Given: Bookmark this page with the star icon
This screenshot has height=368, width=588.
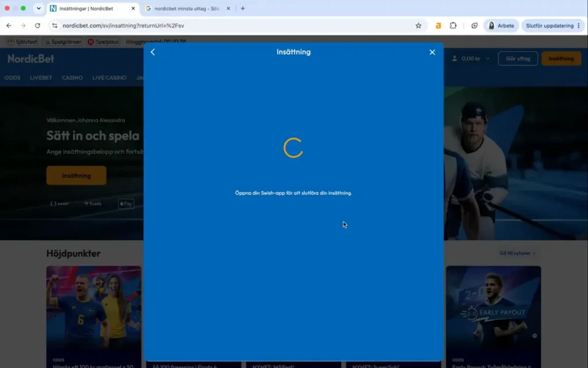Looking at the screenshot, I should coord(419,25).
